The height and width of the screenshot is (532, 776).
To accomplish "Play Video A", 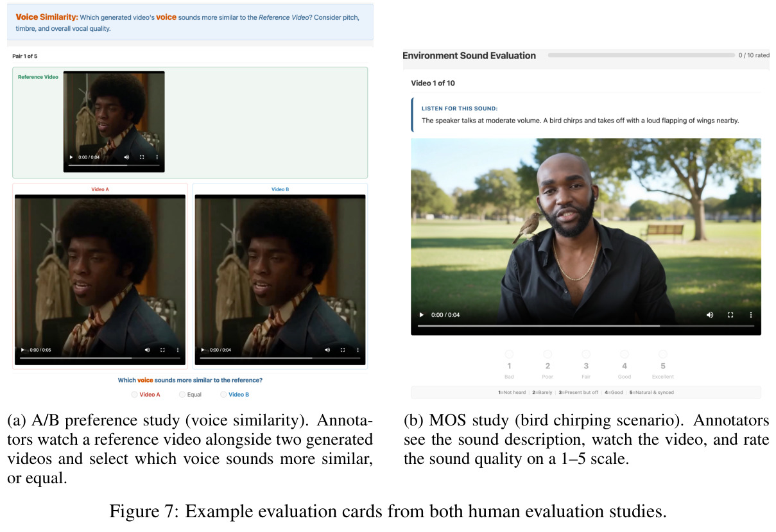I will click(x=23, y=350).
